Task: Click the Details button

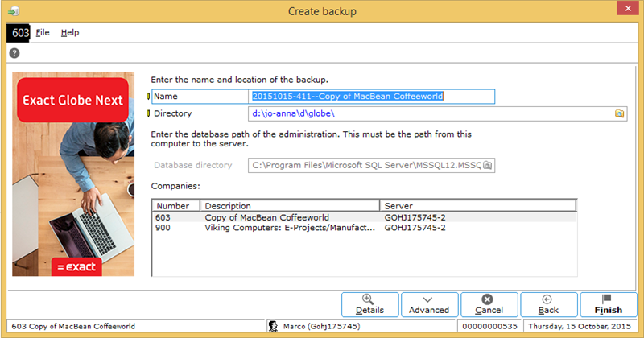Action: click(369, 305)
